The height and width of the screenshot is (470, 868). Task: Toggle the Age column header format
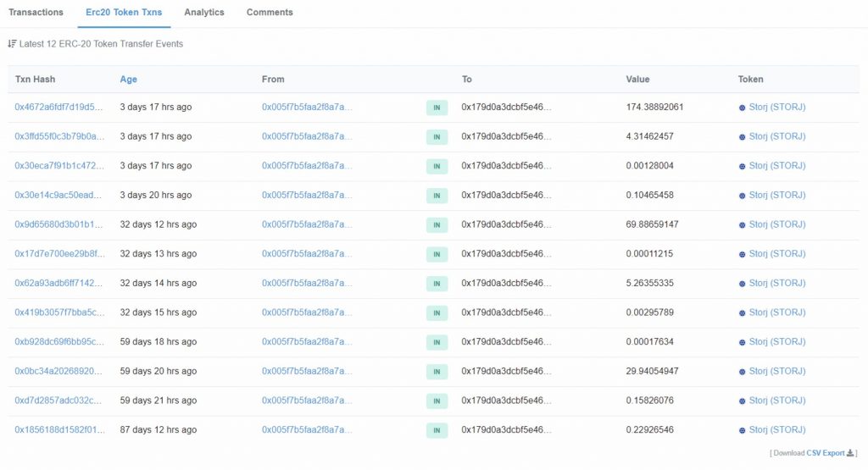128,80
